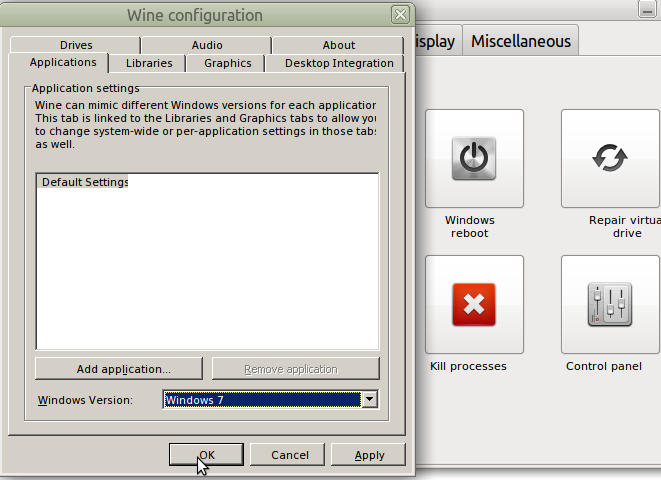Switch to the Miscellaneous tab

[521, 41]
